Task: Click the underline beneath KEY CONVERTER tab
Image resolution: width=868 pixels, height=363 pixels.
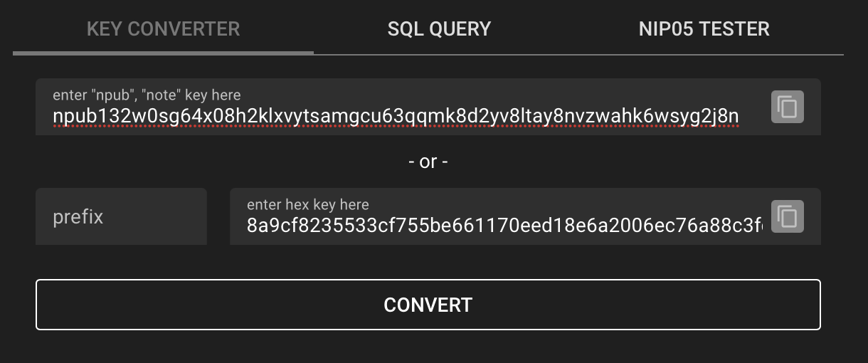Action: 163,52
